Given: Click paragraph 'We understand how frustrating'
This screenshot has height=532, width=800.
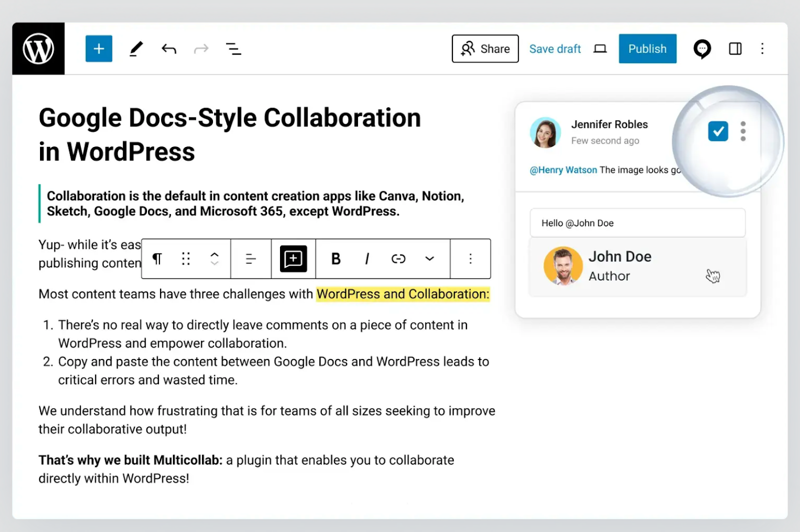Looking at the screenshot, I should pos(267,420).
